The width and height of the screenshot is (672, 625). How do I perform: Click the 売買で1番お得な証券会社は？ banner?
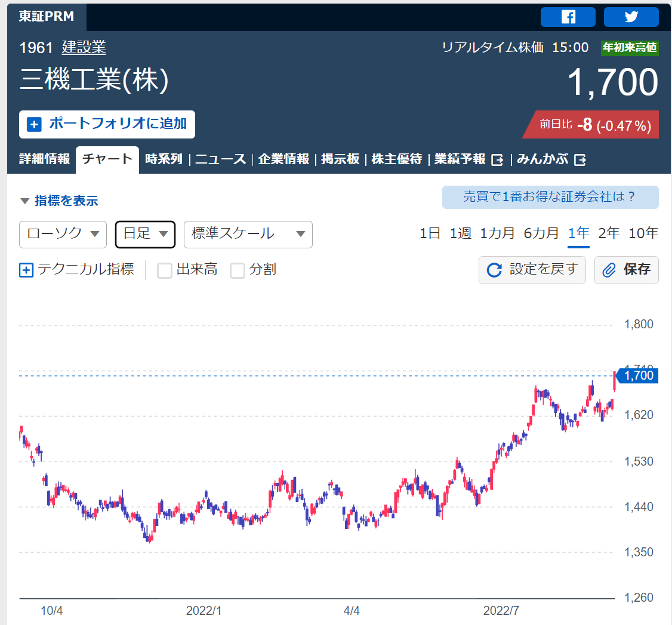pyautogui.click(x=550, y=197)
